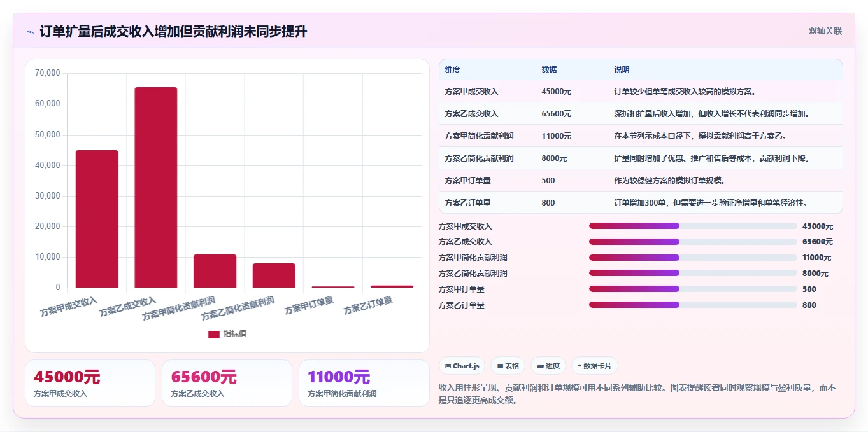Click the 方案甲成交收入 bar in the chart

click(x=97, y=219)
